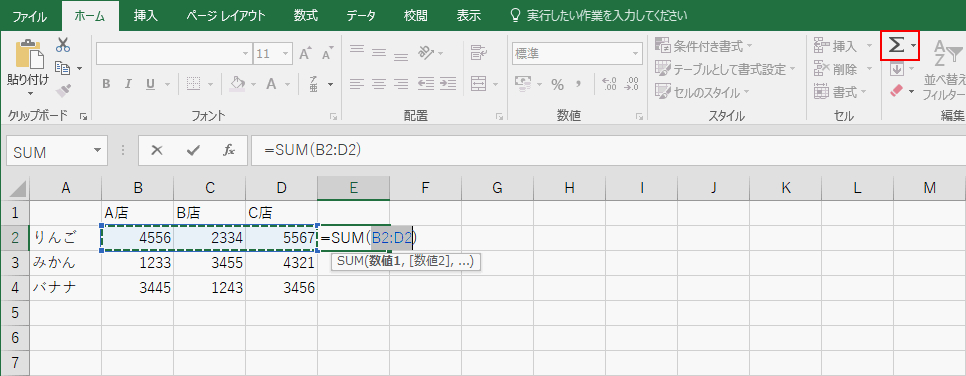This screenshot has width=966, height=376.
Task: Open the クリップボード dialog launcher
Action: tap(84, 116)
